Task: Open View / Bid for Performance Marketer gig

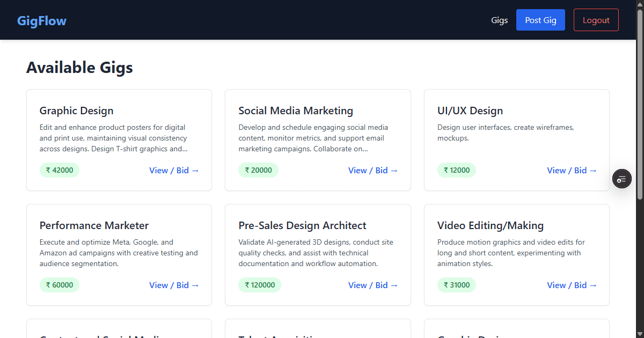Action: pos(174,285)
